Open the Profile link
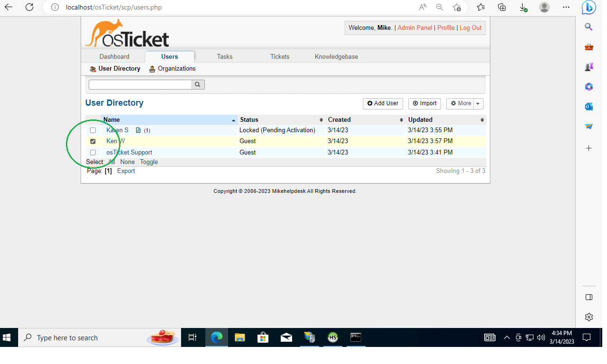The width and height of the screenshot is (607, 364). pyautogui.click(x=446, y=28)
